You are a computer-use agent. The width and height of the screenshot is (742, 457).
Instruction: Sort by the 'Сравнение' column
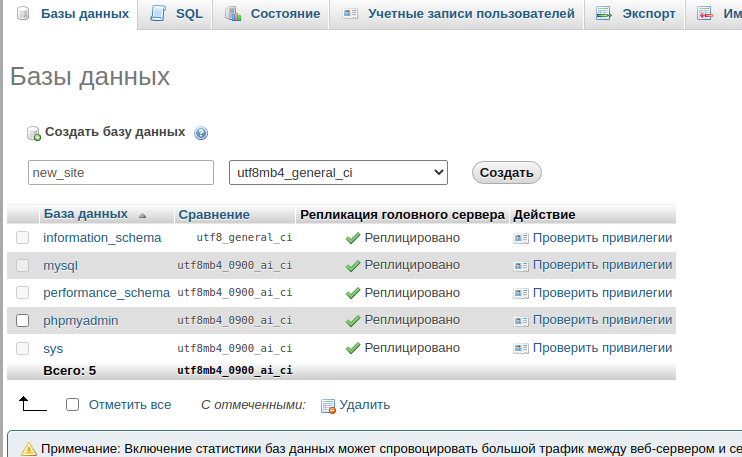(214, 215)
